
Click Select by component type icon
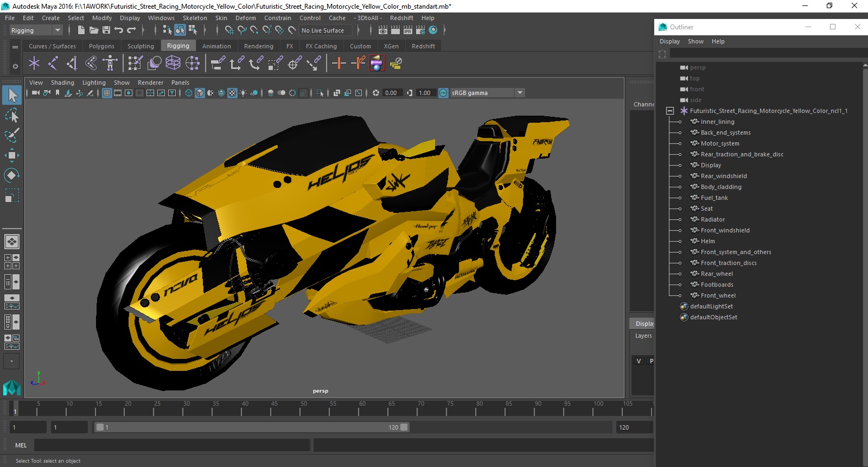point(193,30)
